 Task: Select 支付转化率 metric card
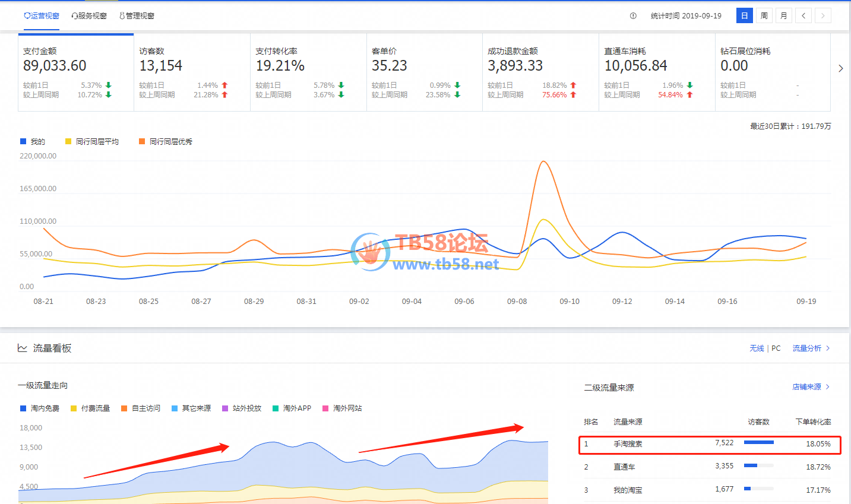point(308,72)
